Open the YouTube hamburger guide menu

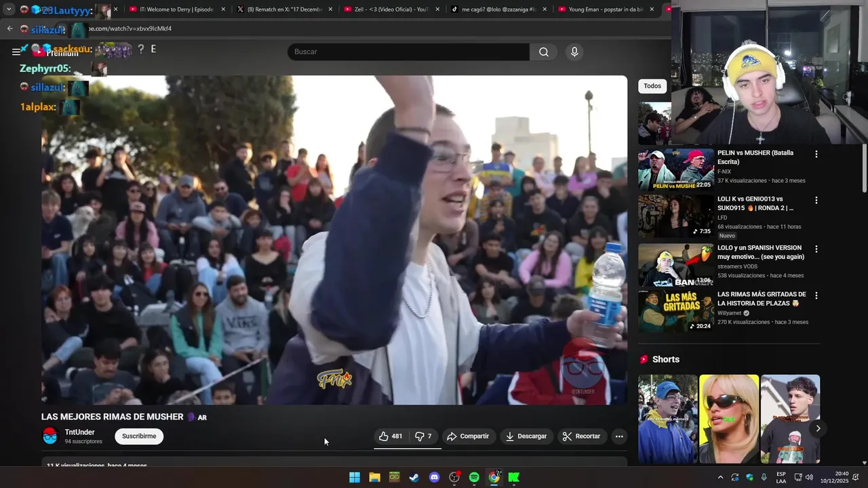(16, 52)
